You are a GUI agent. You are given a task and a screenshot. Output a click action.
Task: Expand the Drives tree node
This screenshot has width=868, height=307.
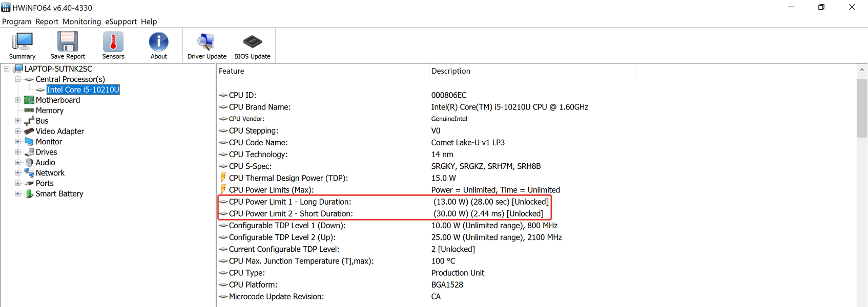click(x=18, y=152)
